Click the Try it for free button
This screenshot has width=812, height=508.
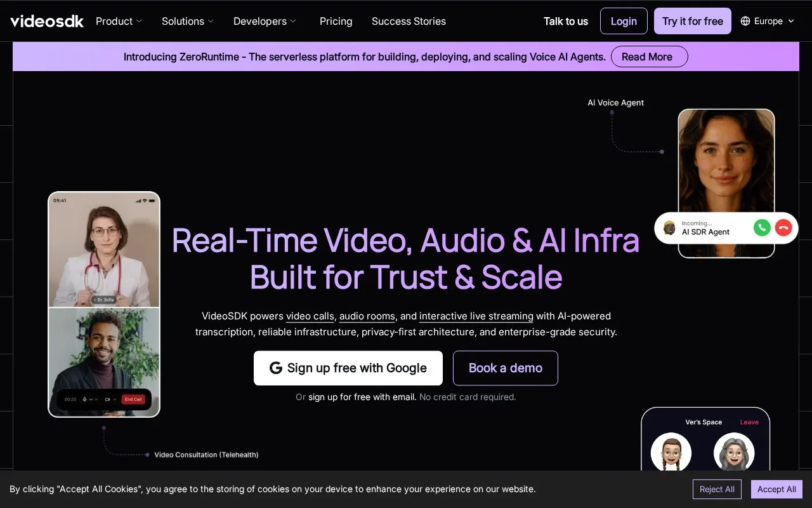(x=693, y=21)
